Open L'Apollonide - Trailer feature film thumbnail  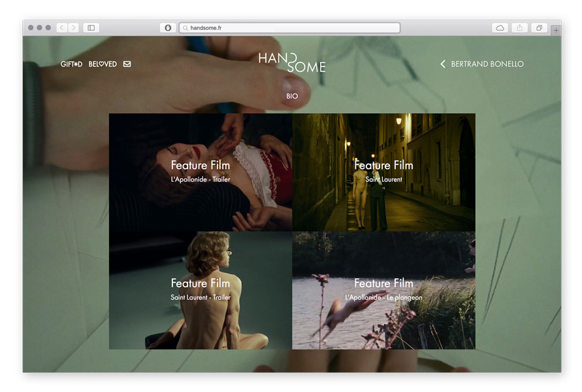click(201, 172)
